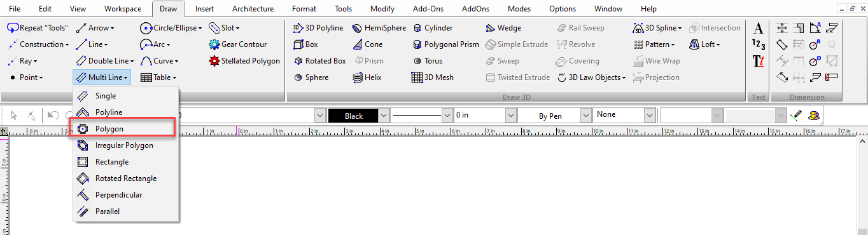Select the Wedge tool

click(503, 28)
